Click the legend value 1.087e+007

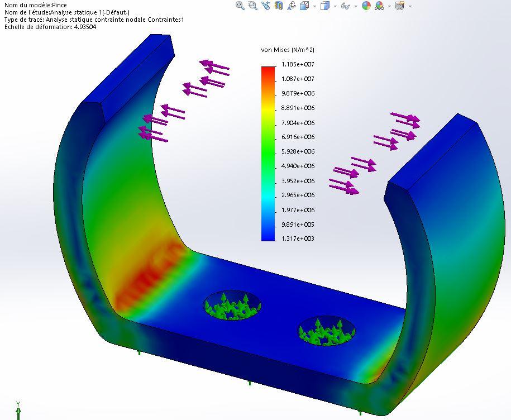click(x=298, y=79)
